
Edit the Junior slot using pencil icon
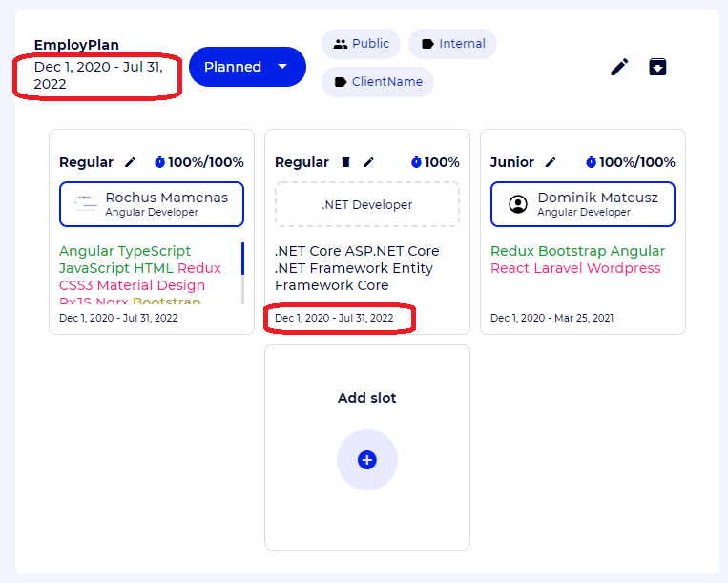coord(551,162)
